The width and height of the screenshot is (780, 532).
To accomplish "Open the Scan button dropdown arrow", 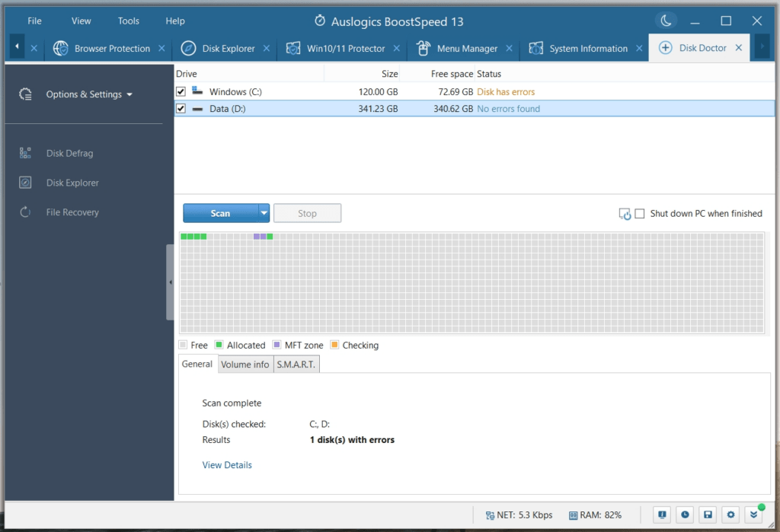I will click(x=262, y=213).
